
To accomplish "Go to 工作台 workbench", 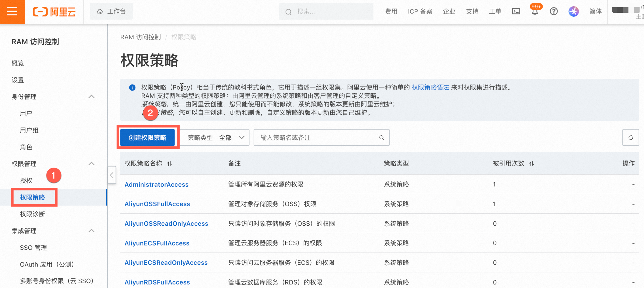I will tap(112, 11).
